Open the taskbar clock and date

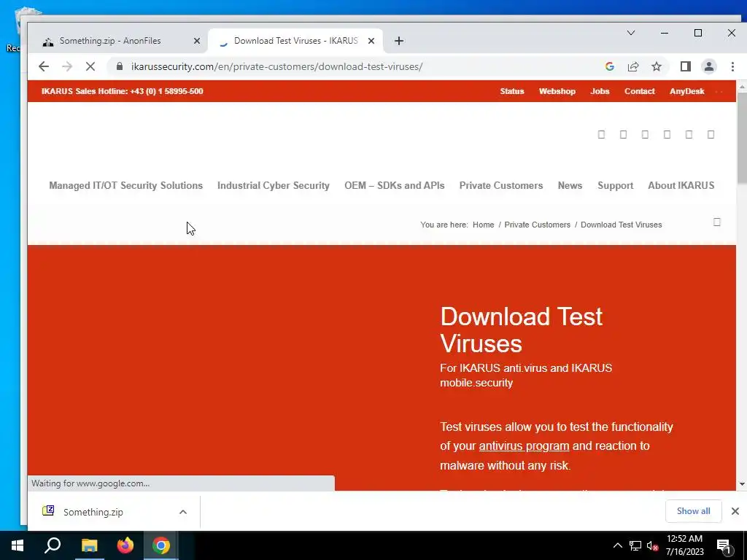tap(684, 545)
